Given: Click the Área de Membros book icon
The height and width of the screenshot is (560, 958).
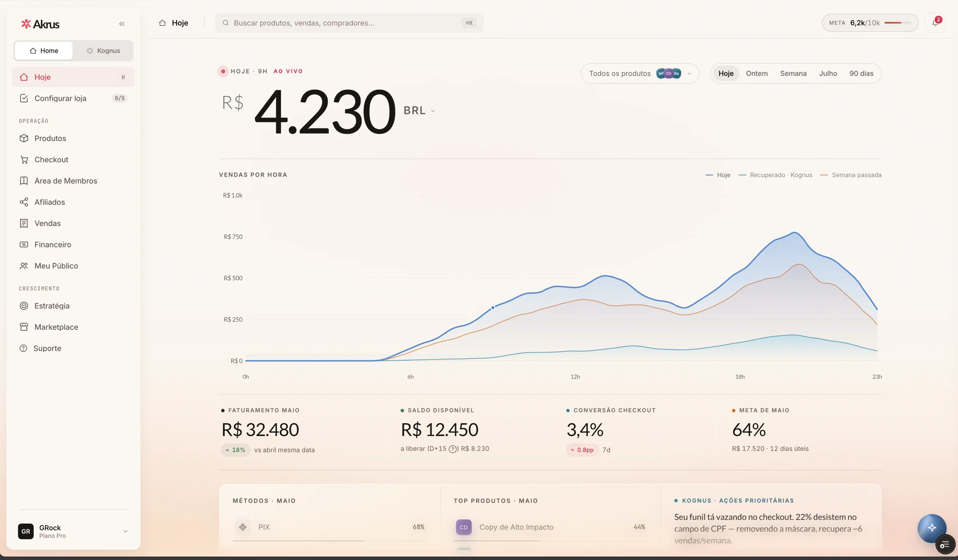Looking at the screenshot, I should [x=24, y=181].
